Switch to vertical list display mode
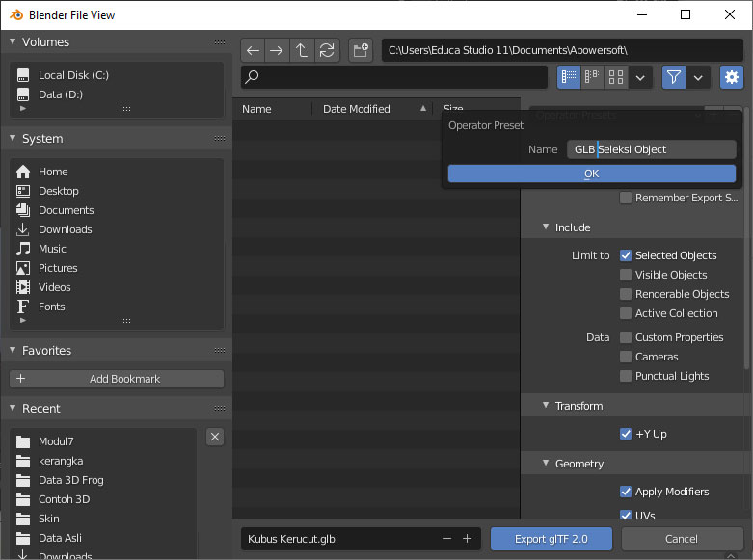The width and height of the screenshot is (753, 560). click(x=569, y=77)
